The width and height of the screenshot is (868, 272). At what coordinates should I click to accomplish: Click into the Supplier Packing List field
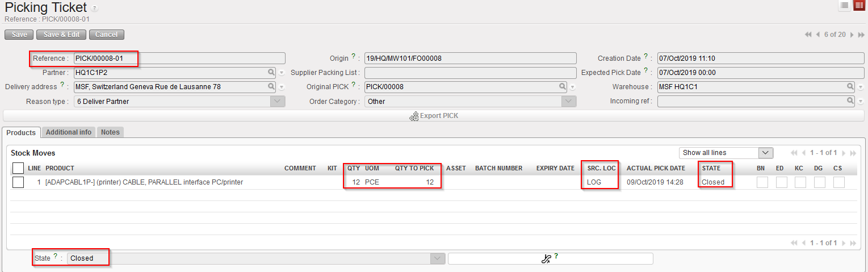point(470,73)
